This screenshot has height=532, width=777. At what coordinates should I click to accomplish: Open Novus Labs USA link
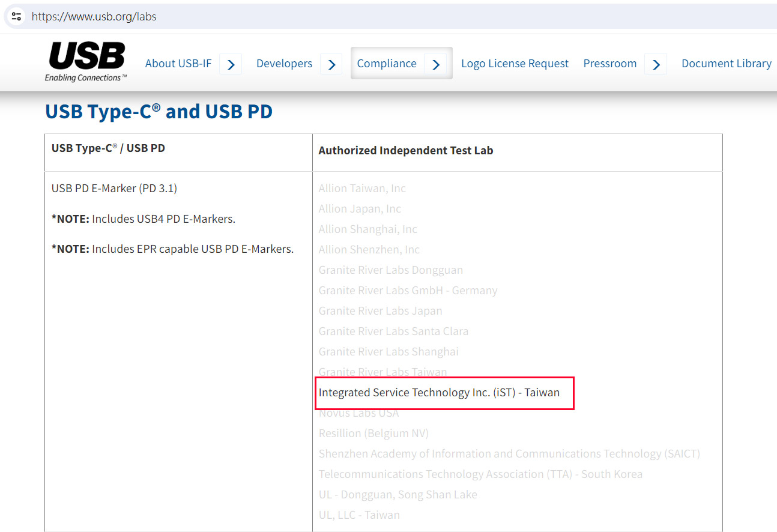point(358,413)
